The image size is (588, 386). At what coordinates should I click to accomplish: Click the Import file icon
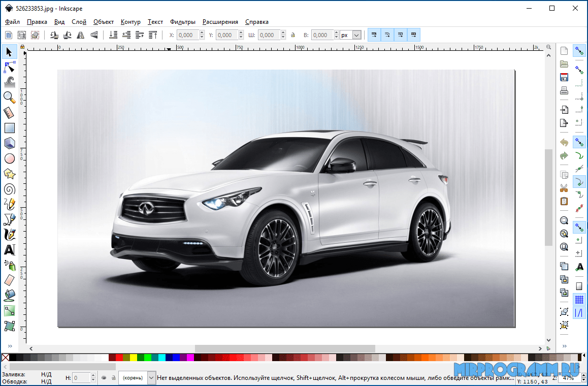(x=564, y=110)
